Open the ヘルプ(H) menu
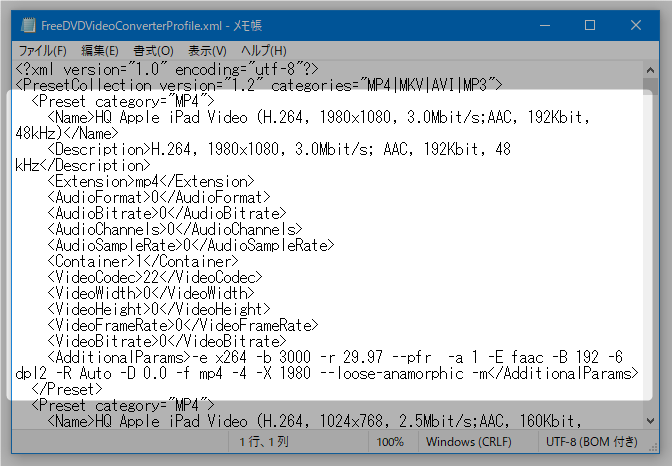 click(264, 51)
